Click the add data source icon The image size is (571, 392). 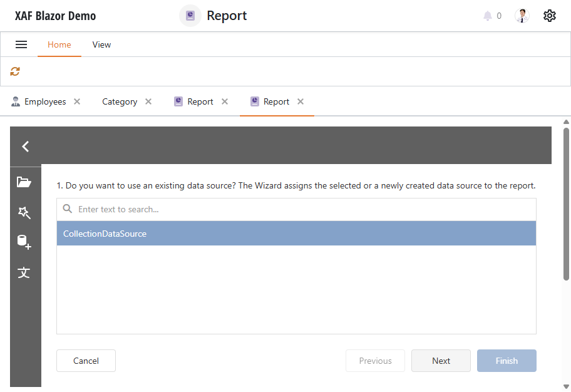(x=24, y=242)
